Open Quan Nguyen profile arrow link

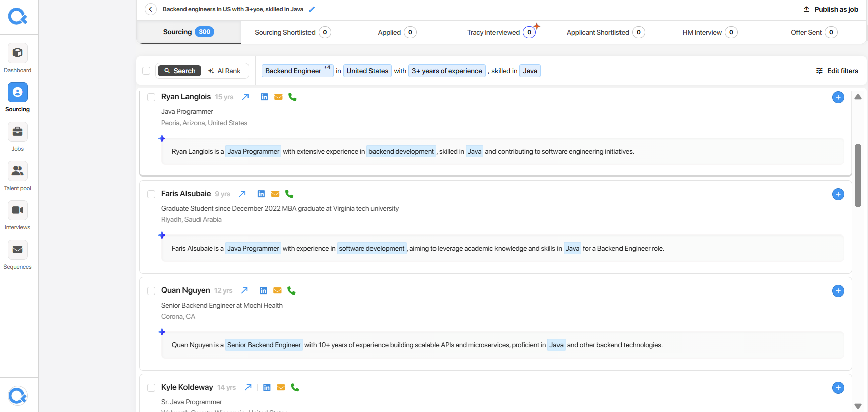pos(244,290)
